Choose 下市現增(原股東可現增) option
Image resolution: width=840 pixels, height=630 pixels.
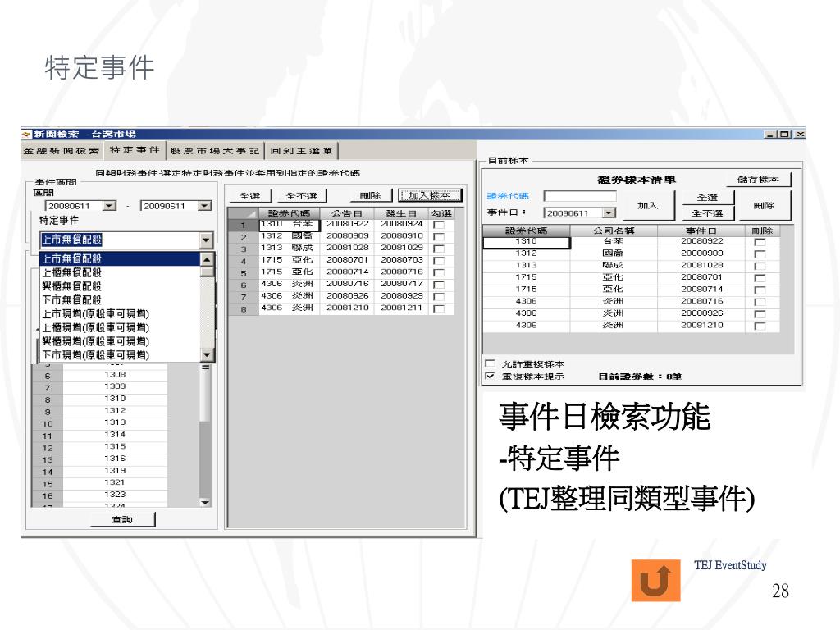pyautogui.click(x=120, y=354)
